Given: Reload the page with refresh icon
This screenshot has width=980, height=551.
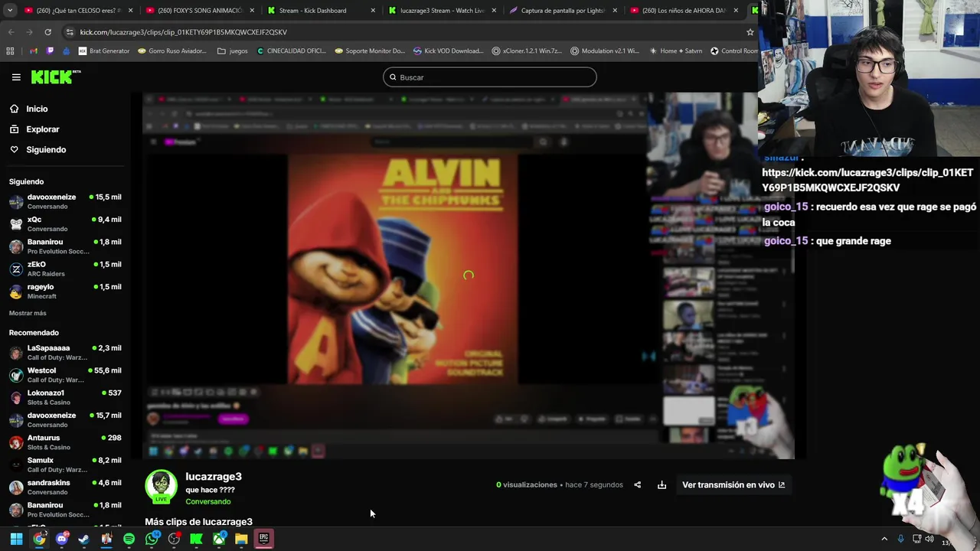Looking at the screenshot, I should (x=47, y=32).
